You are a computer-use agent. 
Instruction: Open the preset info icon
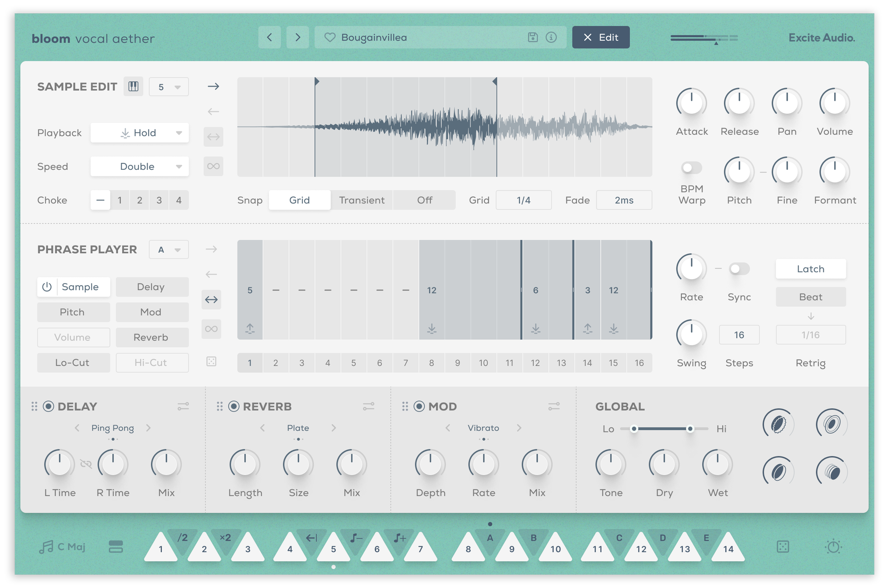click(551, 37)
